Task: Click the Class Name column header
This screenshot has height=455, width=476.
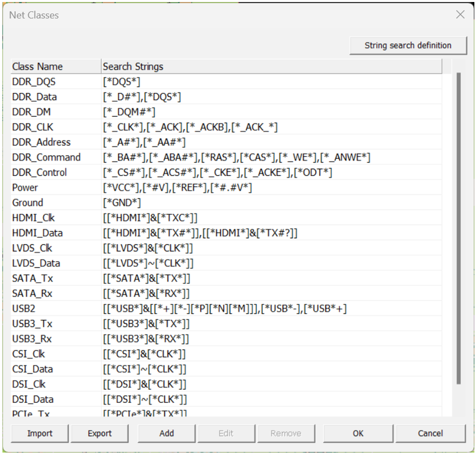Action: (x=38, y=66)
